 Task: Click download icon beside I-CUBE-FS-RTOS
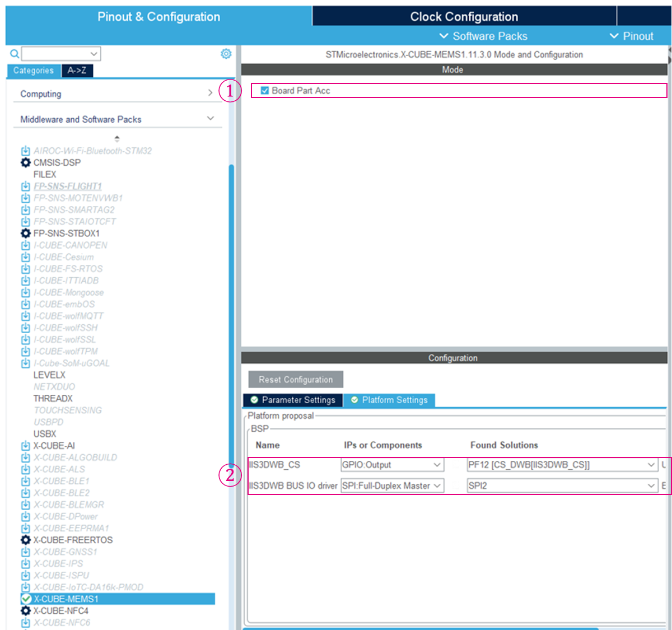pos(25,268)
